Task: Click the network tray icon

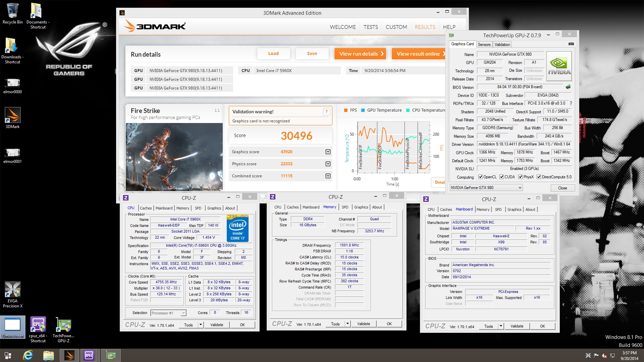Action: [612, 356]
